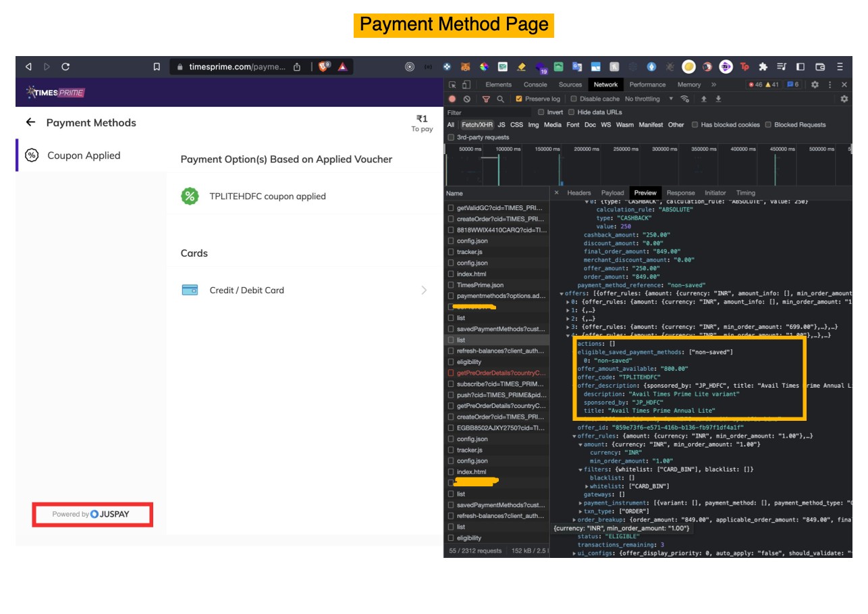868x614 pixels.
Task: Collapse the offers array node
Action: coord(562,294)
